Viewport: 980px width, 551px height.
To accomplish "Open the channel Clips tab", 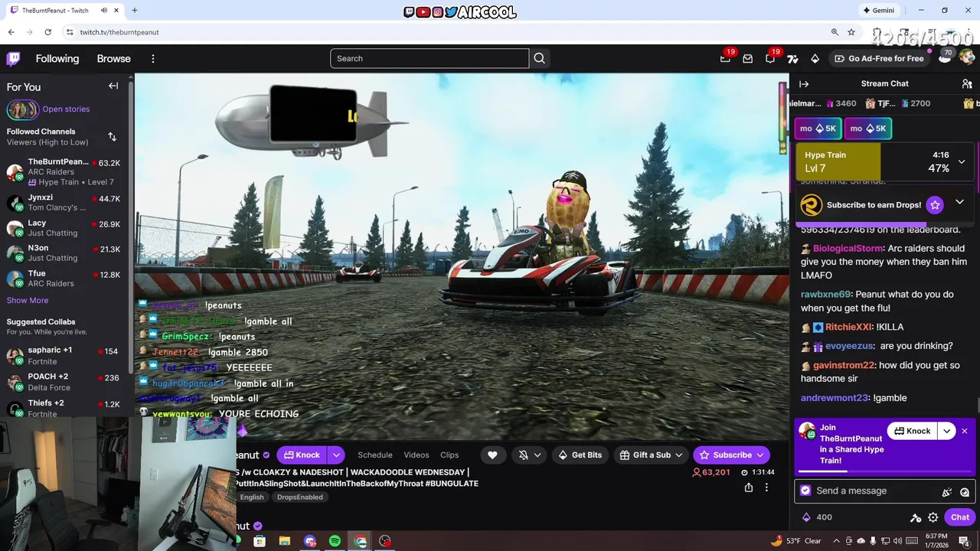I will coord(449,455).
